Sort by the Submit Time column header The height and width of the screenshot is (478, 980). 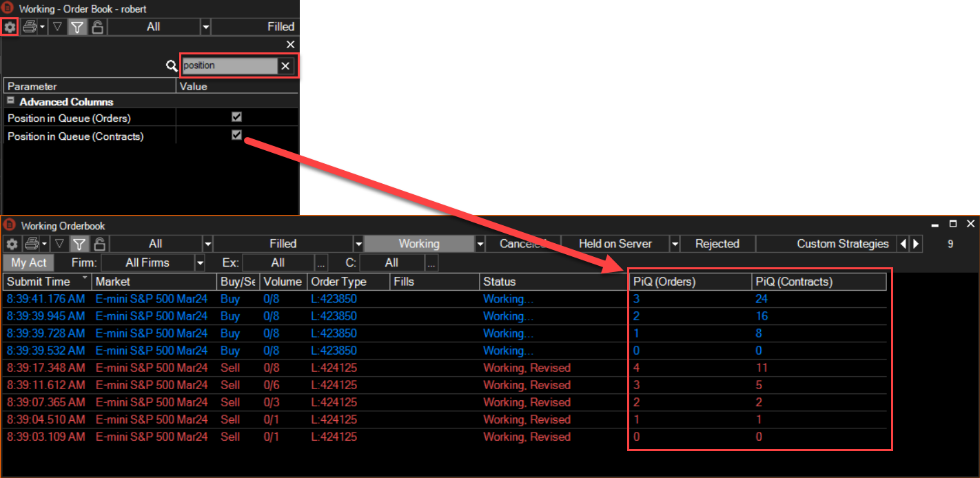tap(39, 282)
